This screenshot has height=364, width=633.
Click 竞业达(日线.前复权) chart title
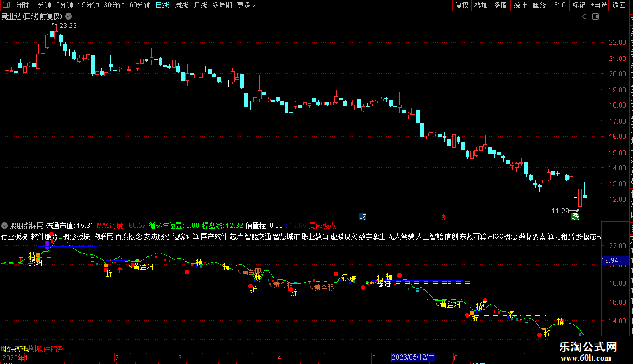pos(32,17)
